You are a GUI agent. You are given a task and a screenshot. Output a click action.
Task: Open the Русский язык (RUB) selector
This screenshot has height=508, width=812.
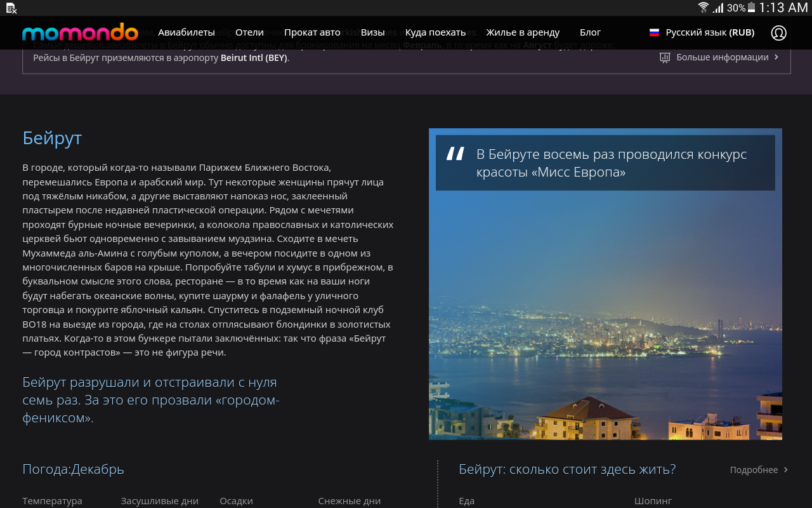(702, 32)
